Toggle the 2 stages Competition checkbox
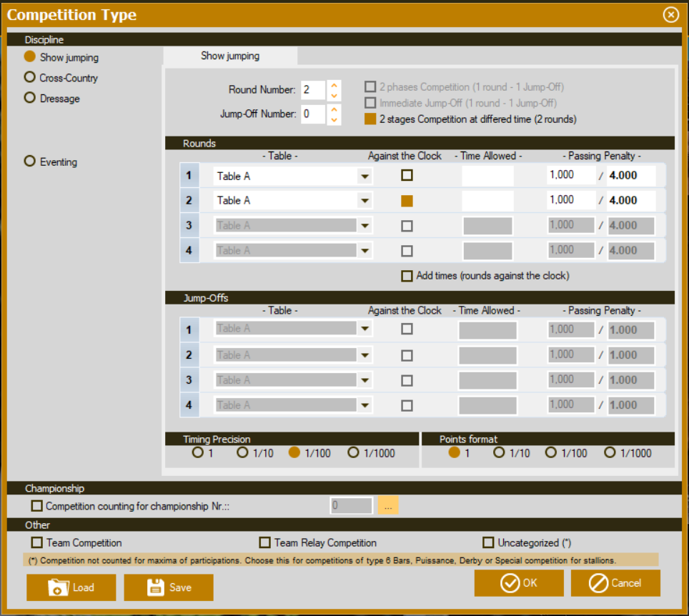 click(370, 119)
